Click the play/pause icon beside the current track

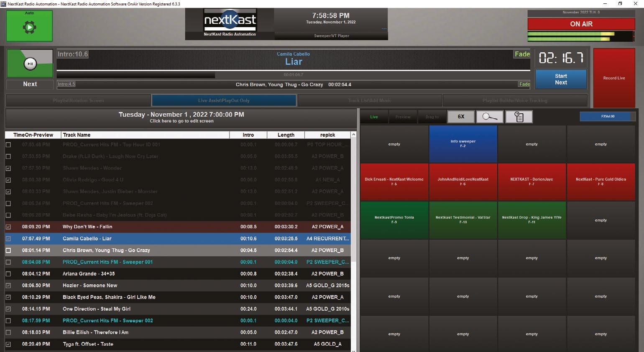pyautogui.click(x=30, y=64)
